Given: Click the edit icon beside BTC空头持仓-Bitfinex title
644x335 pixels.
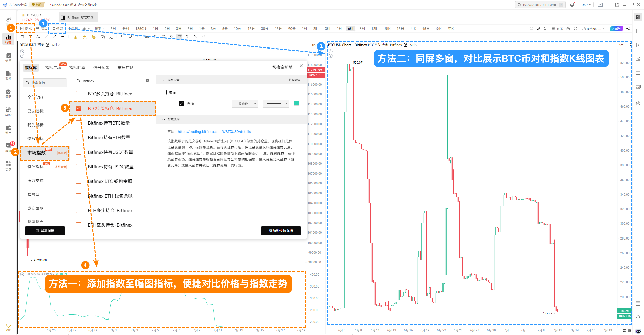Looking at the screenshot, I should 406,45.
